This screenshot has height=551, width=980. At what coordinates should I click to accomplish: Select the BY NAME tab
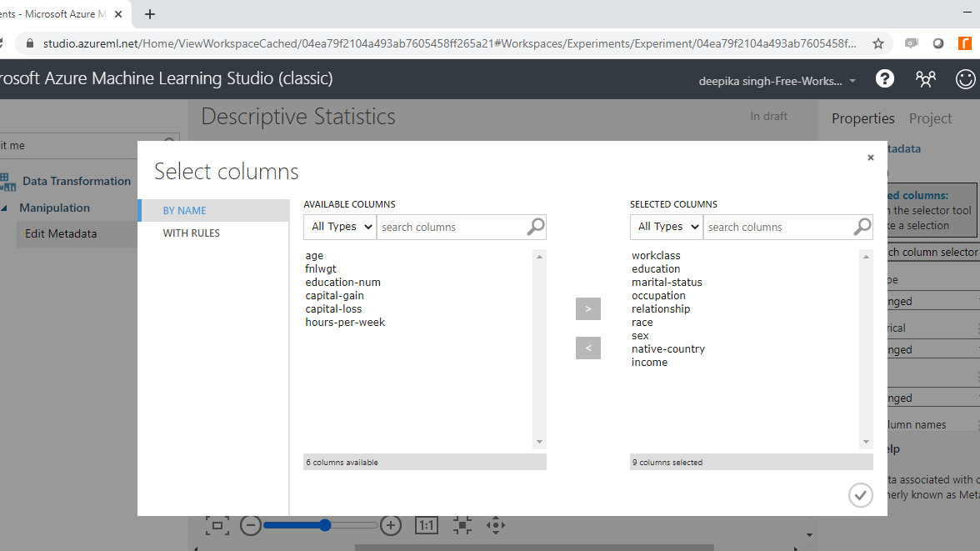tap(185, 211)
